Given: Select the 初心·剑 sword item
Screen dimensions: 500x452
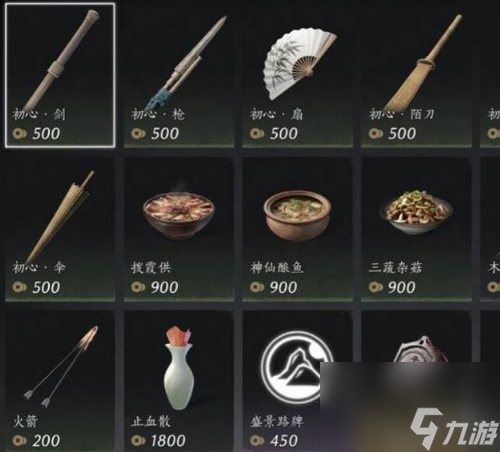Looking at the screenshot, I should (x=60, y=75).
